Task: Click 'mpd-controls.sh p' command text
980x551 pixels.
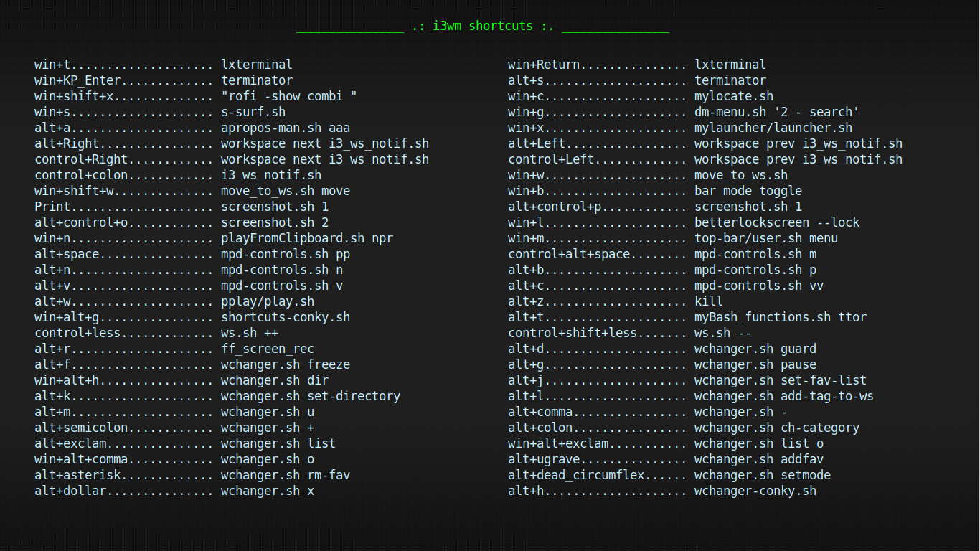Action: [755, 270]
